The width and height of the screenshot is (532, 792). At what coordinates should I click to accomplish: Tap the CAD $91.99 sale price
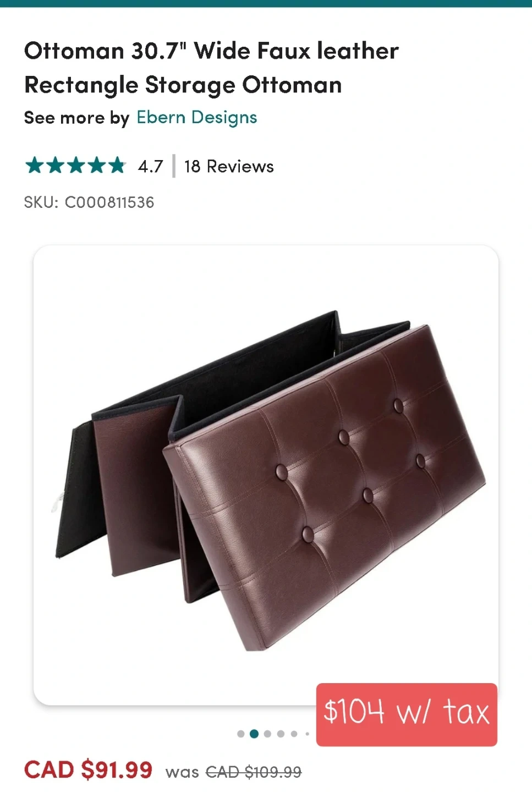88,769
